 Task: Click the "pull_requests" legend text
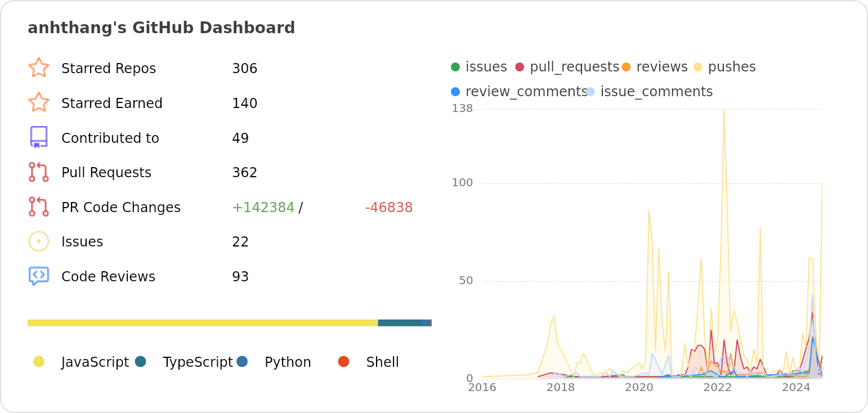point(574,67)
